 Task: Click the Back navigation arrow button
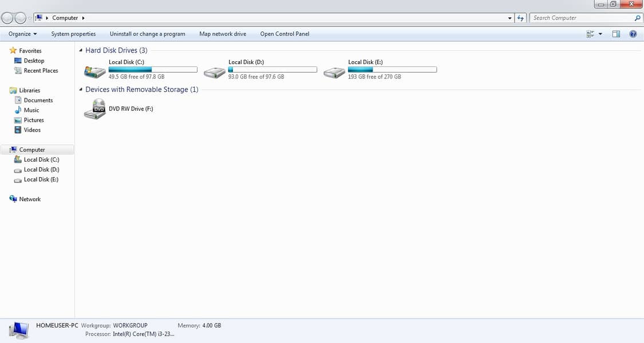click(8, 18)
